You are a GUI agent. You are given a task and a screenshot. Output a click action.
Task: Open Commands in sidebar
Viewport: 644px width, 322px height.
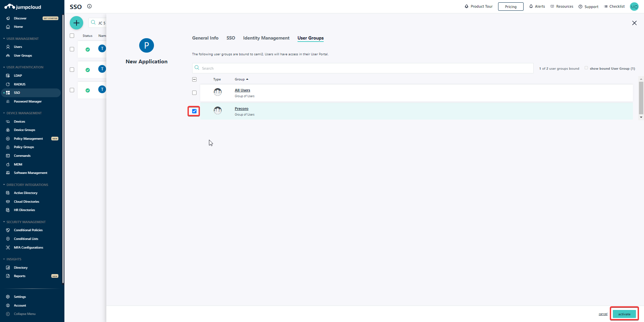click(x=22, y=156)
